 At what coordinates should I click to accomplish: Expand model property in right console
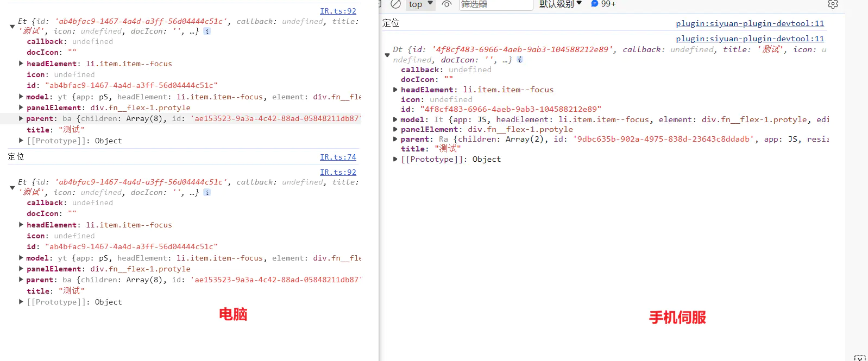click(395, 119)
